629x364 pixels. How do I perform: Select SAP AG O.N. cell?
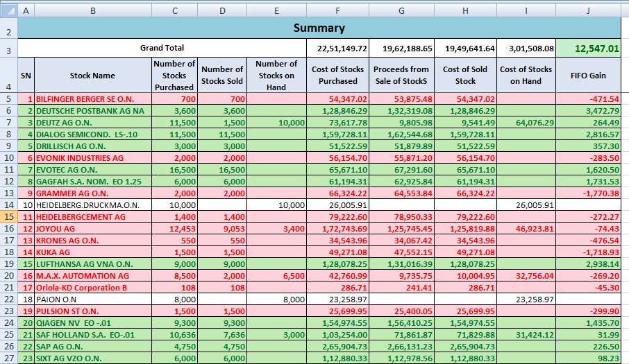[x=92, y=347]
